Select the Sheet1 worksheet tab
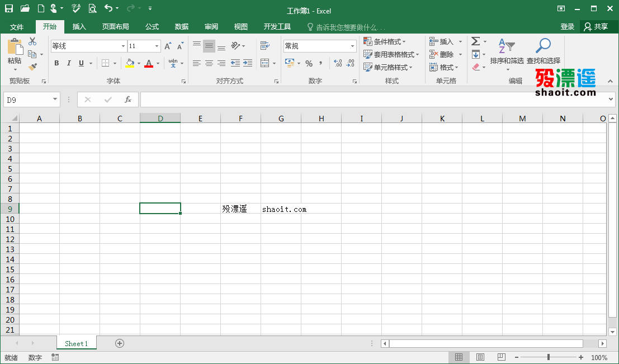The image size is (619, 364). tap(77, 343)
